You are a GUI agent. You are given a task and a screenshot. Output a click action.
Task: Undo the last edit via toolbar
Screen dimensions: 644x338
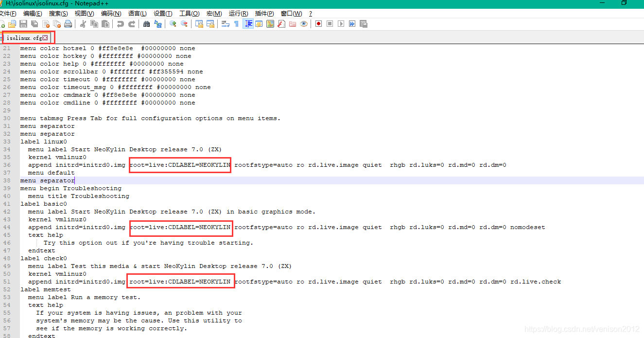tap(120, 24)
